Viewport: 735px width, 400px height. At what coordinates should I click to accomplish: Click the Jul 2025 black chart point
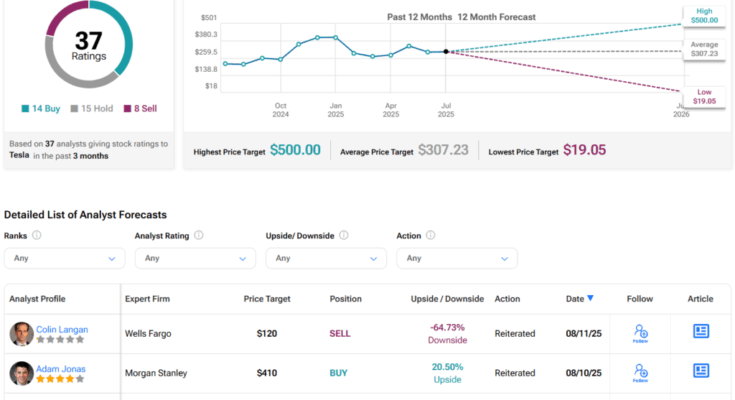446,52
